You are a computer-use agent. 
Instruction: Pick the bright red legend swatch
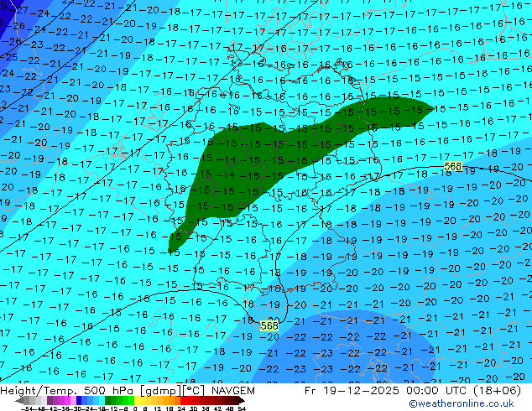[183, 400]
